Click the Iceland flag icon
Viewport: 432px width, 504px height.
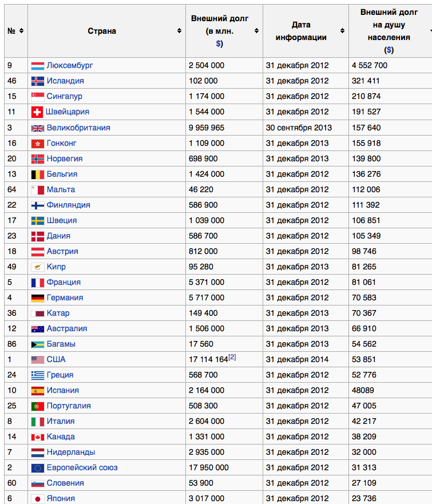[38, 81]
